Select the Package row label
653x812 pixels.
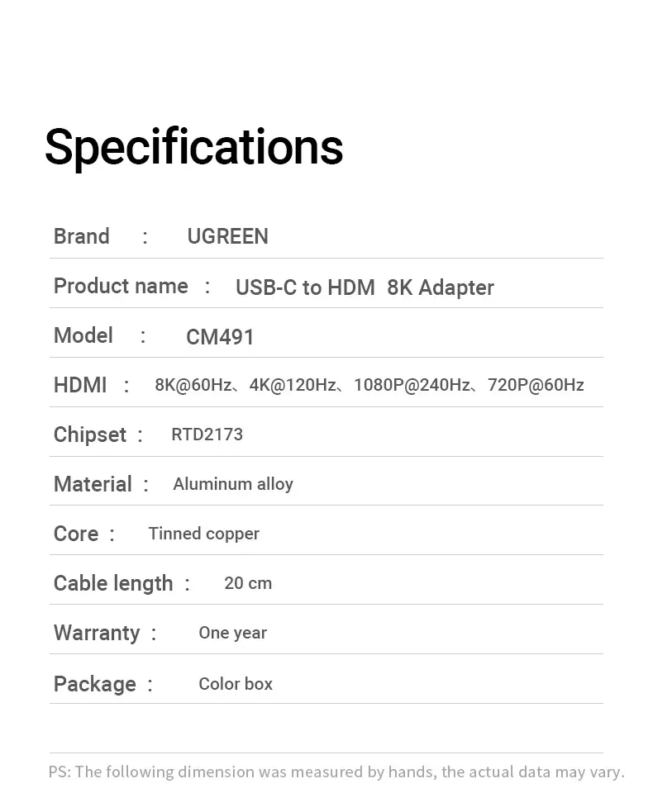tap(95, 684)
